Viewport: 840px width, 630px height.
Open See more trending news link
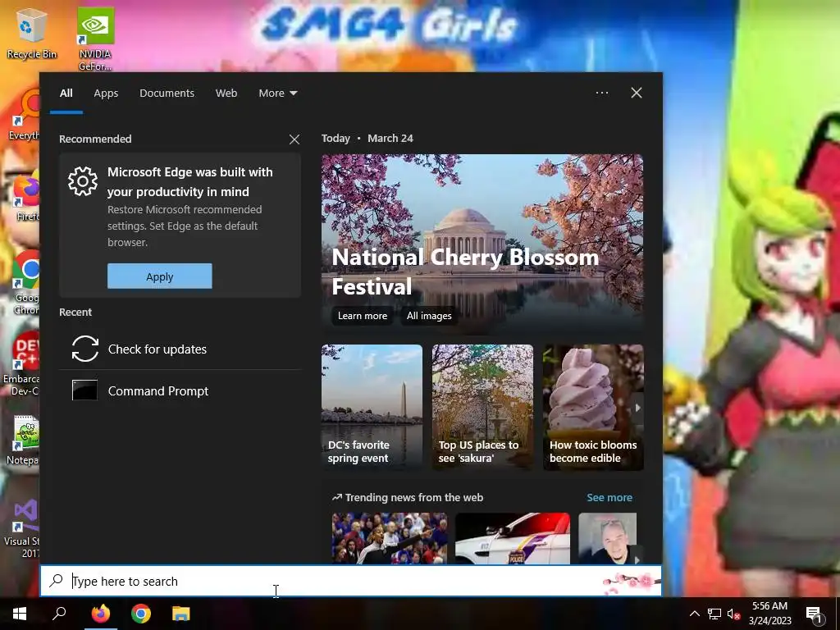(x=609, y=497)
